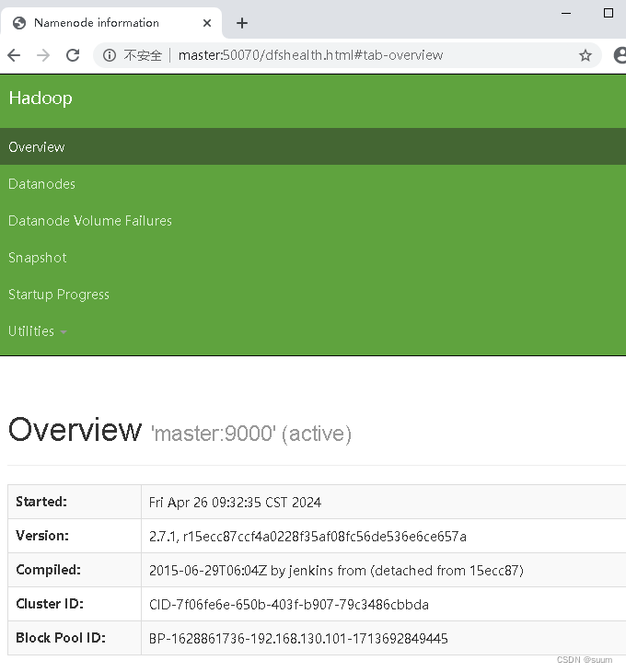The height and width of the screenshot is (672, 626).
Task: Click the Cluster ID: label cell
Action: [x=75, y=604]
